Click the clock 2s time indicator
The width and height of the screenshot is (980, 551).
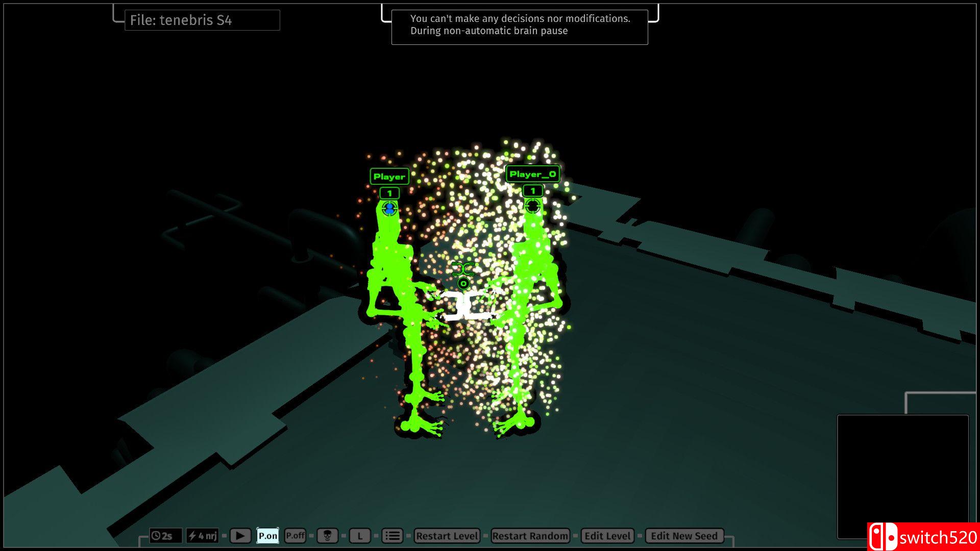point(165,536)
